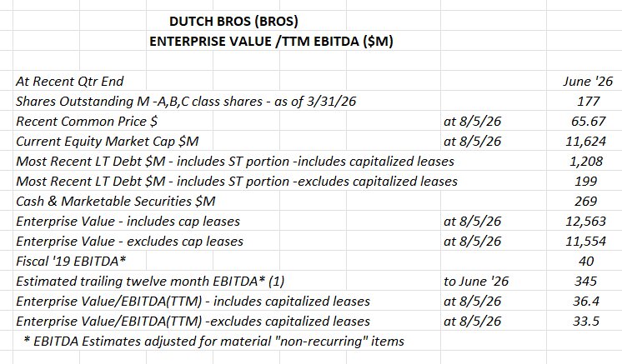The width and height of the screenshot is (622, 364).
Task: Click the At Recent Qtr End label
Action: (x=70, y=81)
